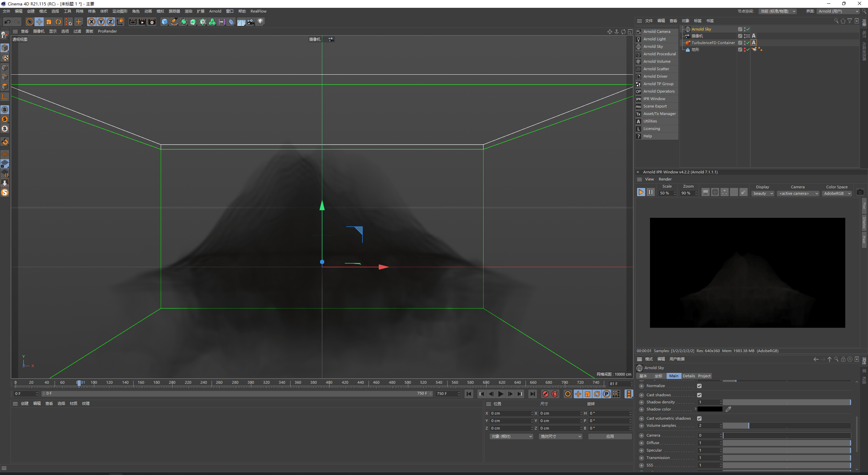
Task: Click the Render to Picture Viewer icon
Action: pyautogui.click(x=142, y=22)
